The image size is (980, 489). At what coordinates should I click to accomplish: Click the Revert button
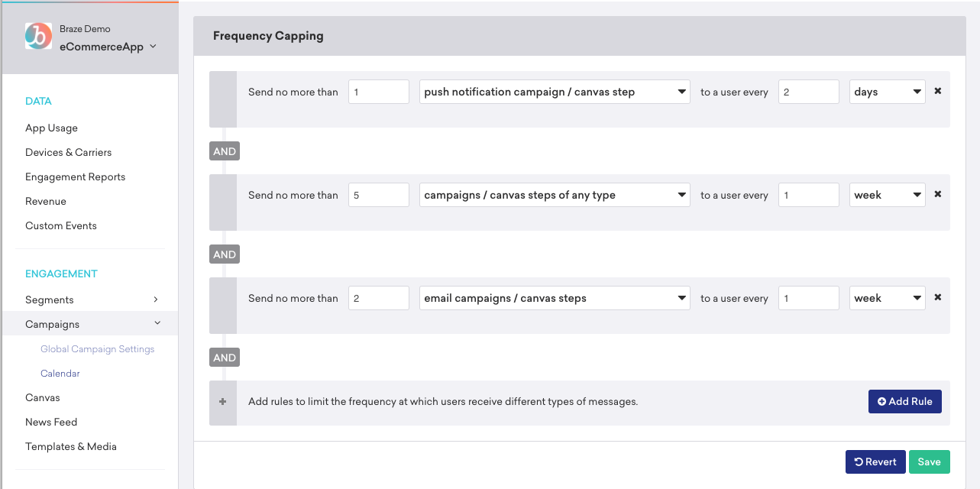(875, 461)
